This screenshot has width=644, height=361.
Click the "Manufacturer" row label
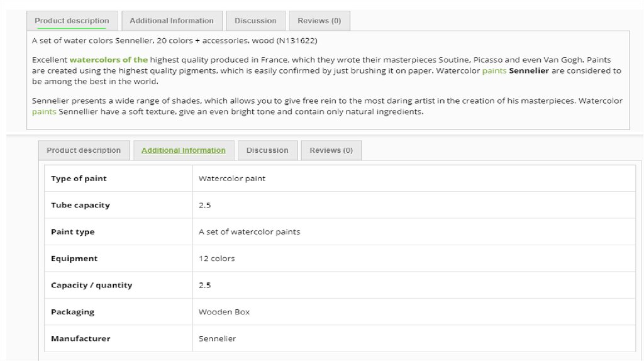(80, 338)
